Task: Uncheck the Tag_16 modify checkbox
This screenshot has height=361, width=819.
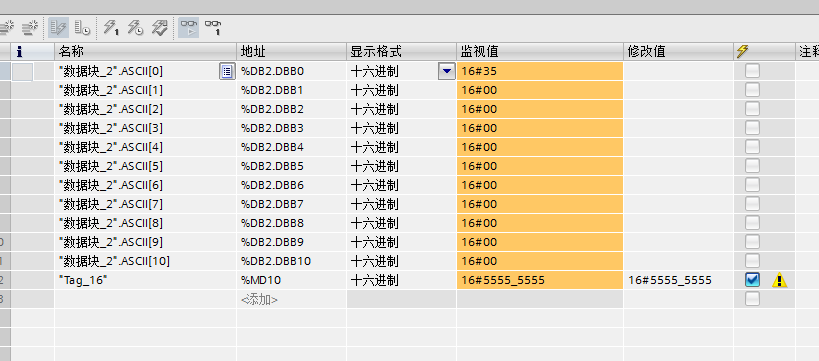Action: (752, 280)
